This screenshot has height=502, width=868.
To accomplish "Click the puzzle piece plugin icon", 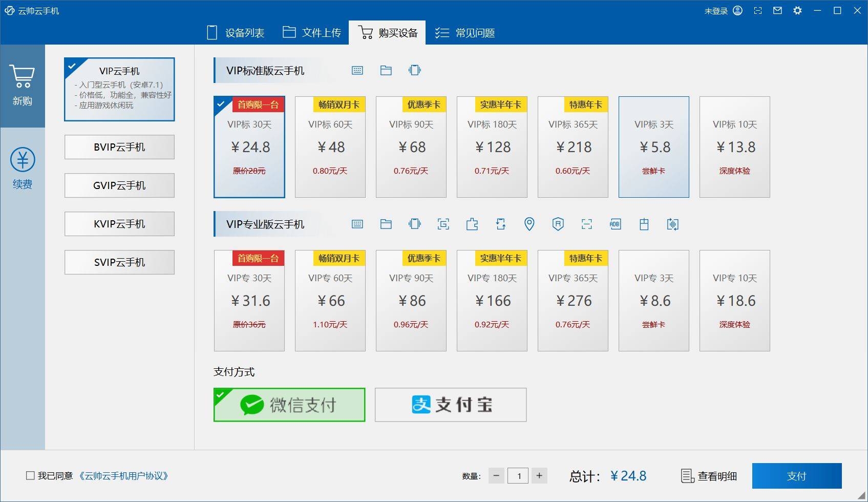I will [472, 224].
